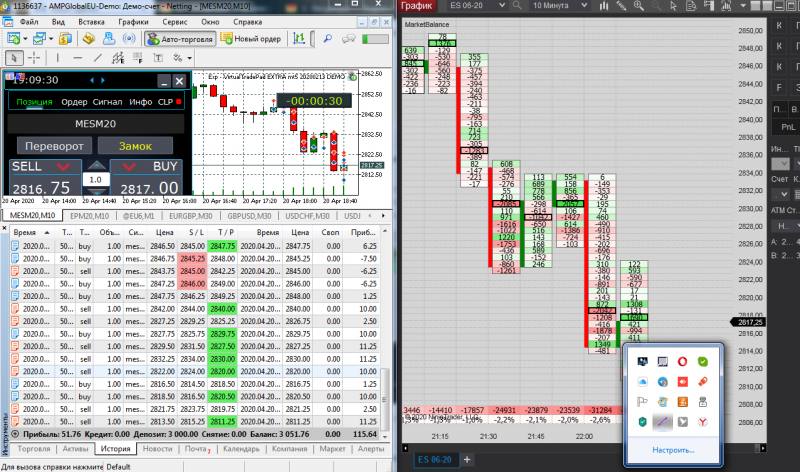Expand NinjaTrader toolbar overflow arrow
Image resolution: width=800 pixels, height=472 pixels.
click(x=743, y=6)
